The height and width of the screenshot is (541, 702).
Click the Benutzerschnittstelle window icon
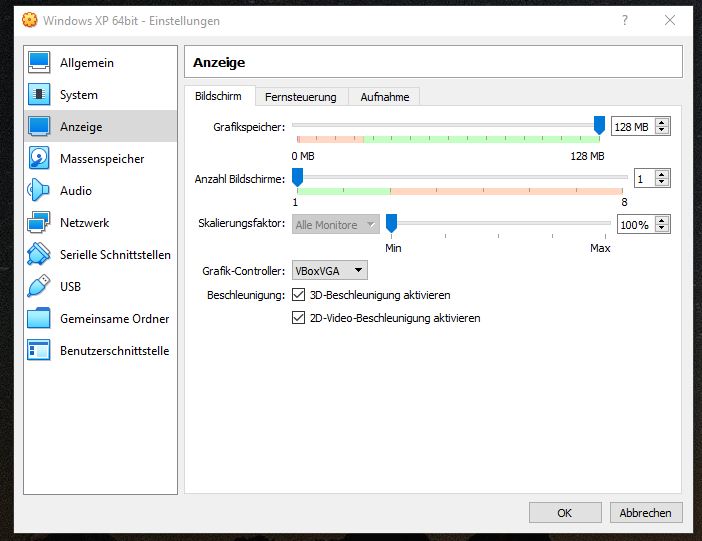39,350
